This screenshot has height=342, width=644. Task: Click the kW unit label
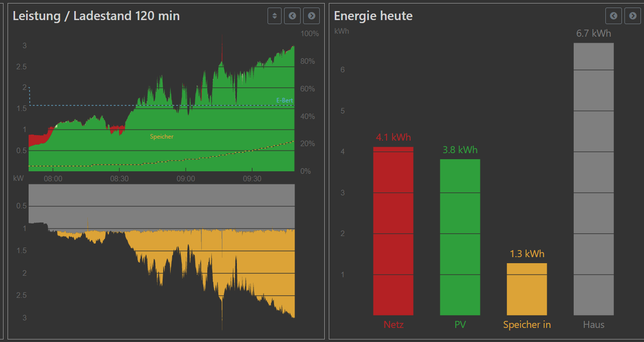[18, 178]
